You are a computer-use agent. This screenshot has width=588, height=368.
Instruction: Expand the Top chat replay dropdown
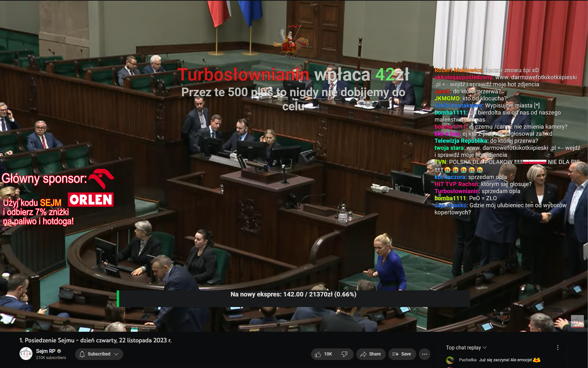pos(466,347)
